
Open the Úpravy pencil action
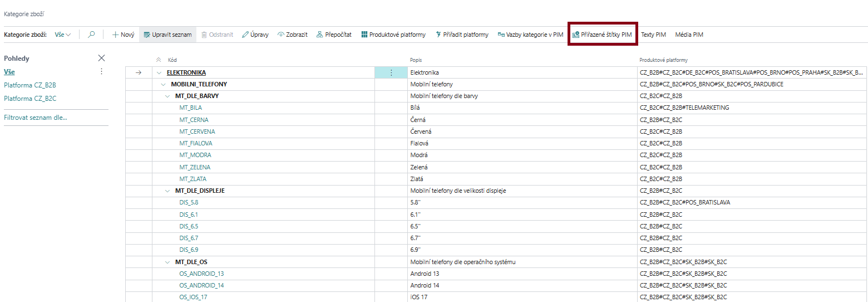[255, 35]
